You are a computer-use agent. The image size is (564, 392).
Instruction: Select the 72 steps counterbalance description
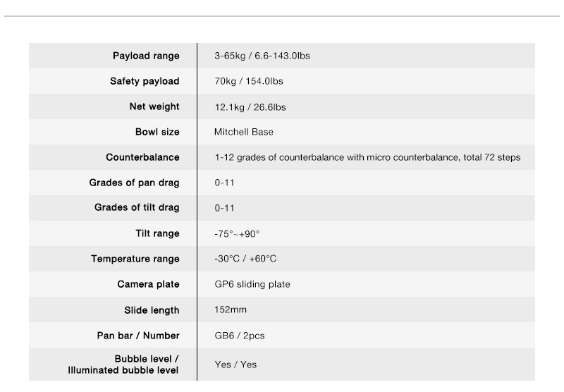click(x=367, y=157)
